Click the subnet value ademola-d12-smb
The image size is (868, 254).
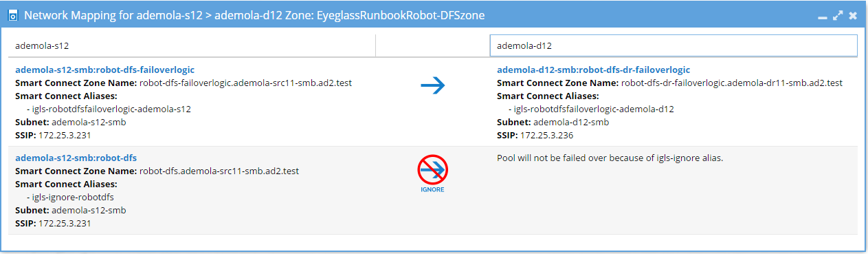[571, 122]
